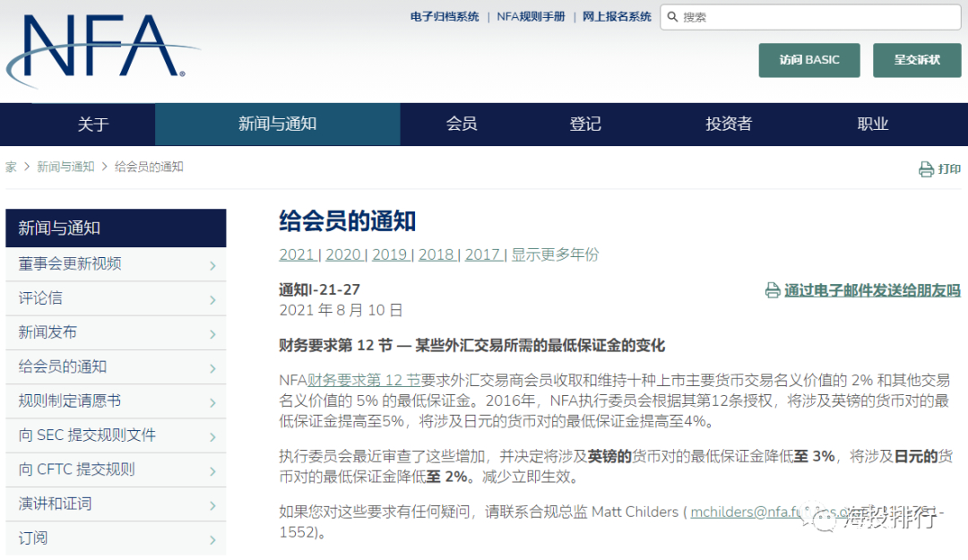The width and height of the screenshot is (968, 560).
Task: Open 订阅 sidebar item
Action: click(x=116, y=538)
